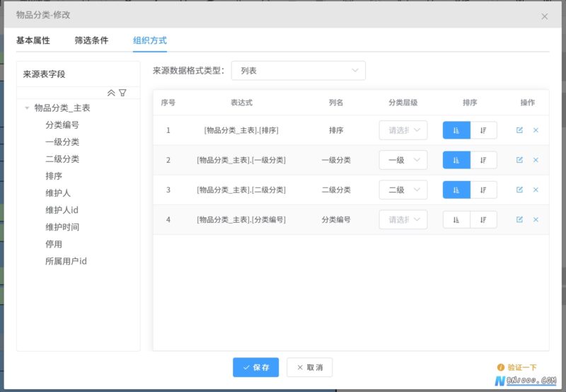Open 分类层级 dropdown in the 分类编号 row

pos(403,219)
